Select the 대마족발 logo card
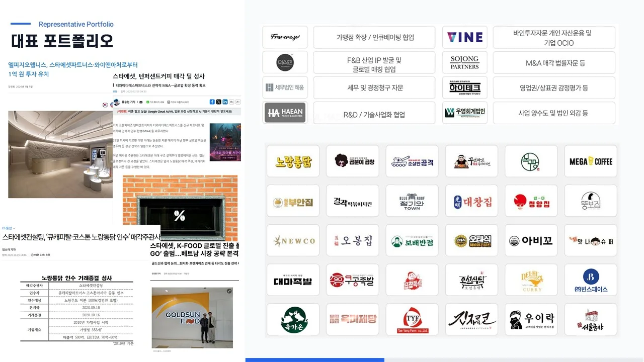The width and height of the screenshot is (644, 362). click(293, 280)
